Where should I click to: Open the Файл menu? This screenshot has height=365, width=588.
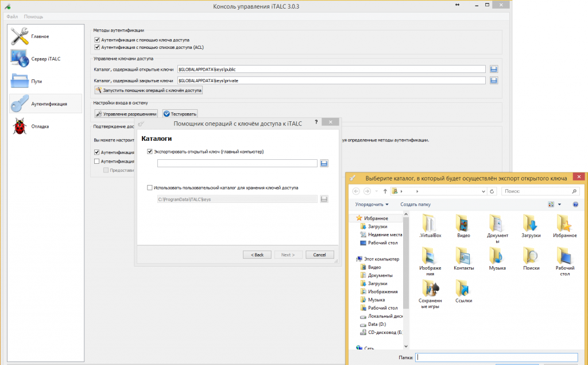point(12,17)
